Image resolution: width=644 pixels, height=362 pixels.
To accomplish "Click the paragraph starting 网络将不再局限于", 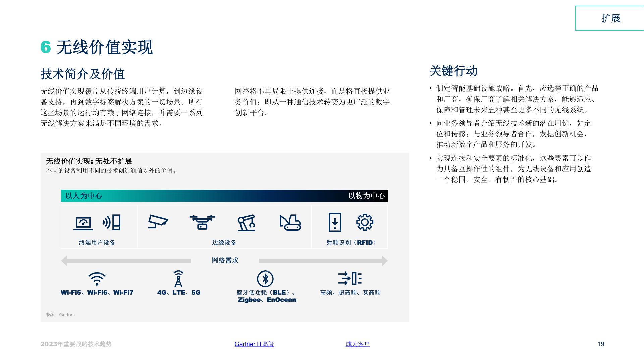I will click(312, 102).
